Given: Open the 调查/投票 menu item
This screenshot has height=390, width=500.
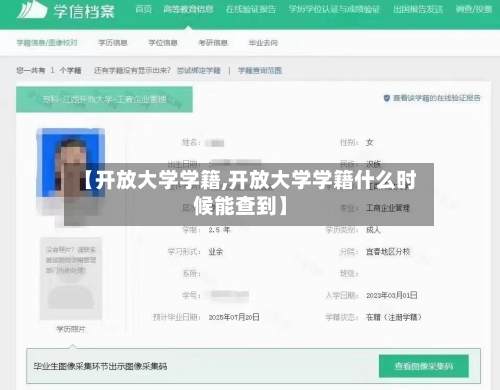Looking at the screenshot, I should pos(474,9).
